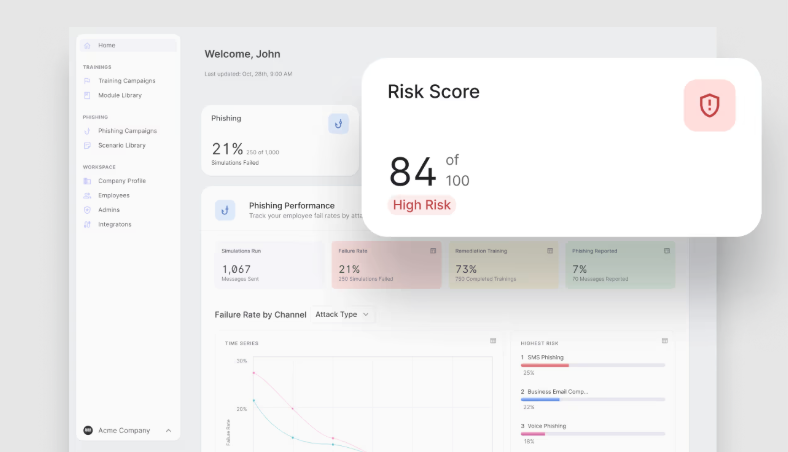
Task: Go to Home in the sidebar
Action: click(128, 45)
